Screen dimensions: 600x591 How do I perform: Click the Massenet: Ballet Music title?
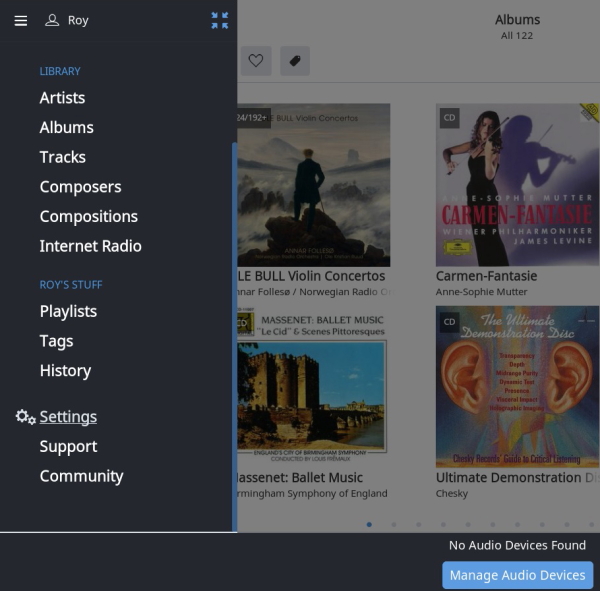point(300,478)
